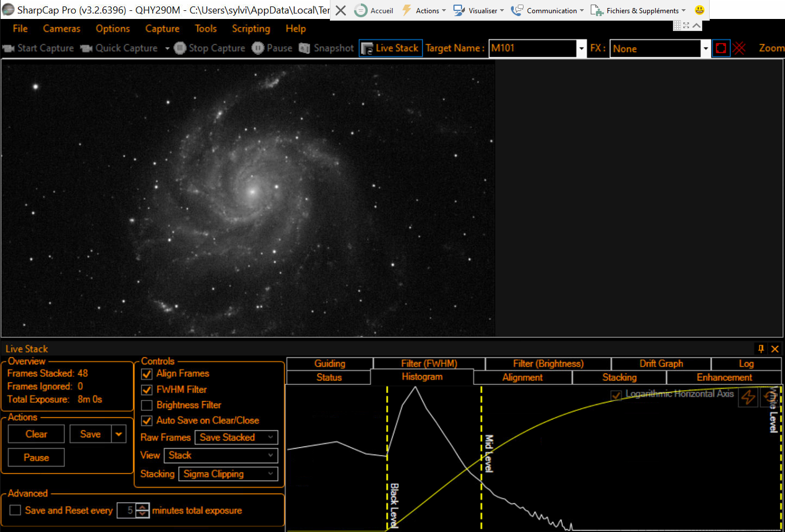Click the minutes stepper for Save and Reset
The height and width of the screenshot is (532, 785).
143,510
